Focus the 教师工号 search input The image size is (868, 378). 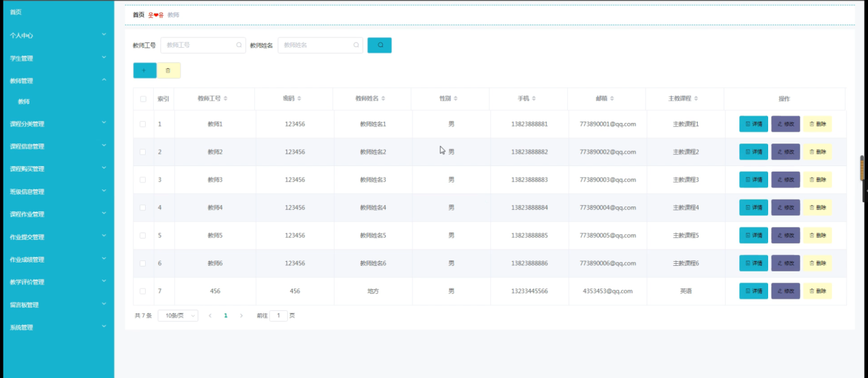[203, 45]
